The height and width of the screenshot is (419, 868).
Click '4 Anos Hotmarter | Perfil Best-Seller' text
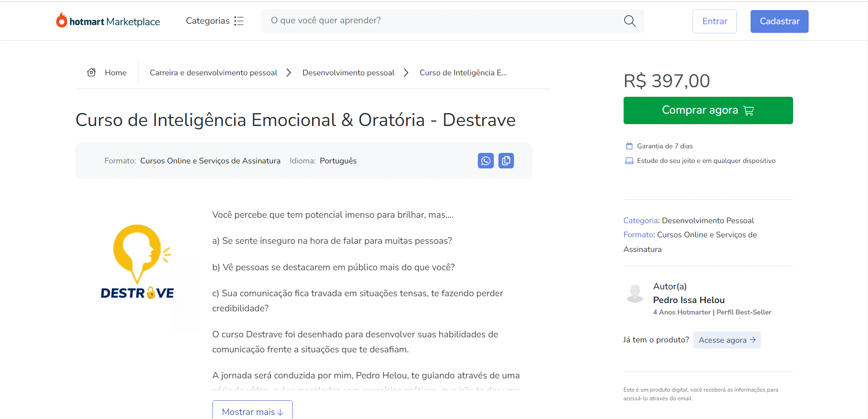(712, 312)
